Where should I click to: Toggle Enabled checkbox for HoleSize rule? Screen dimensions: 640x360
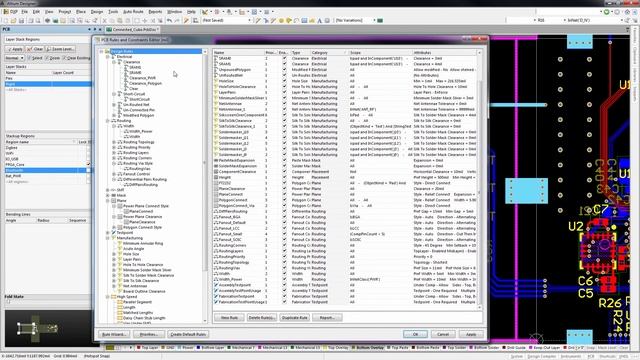click(x=284, y=81)
